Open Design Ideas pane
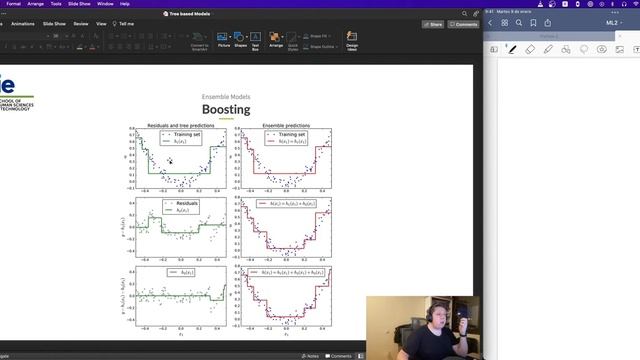640x360 pixels. coord(352,40)
